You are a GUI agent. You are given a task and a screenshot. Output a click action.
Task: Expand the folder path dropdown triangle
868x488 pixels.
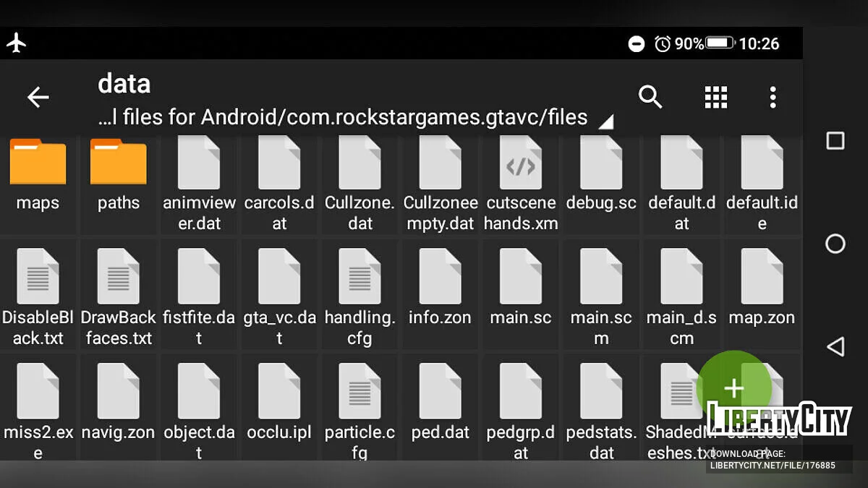605,122
